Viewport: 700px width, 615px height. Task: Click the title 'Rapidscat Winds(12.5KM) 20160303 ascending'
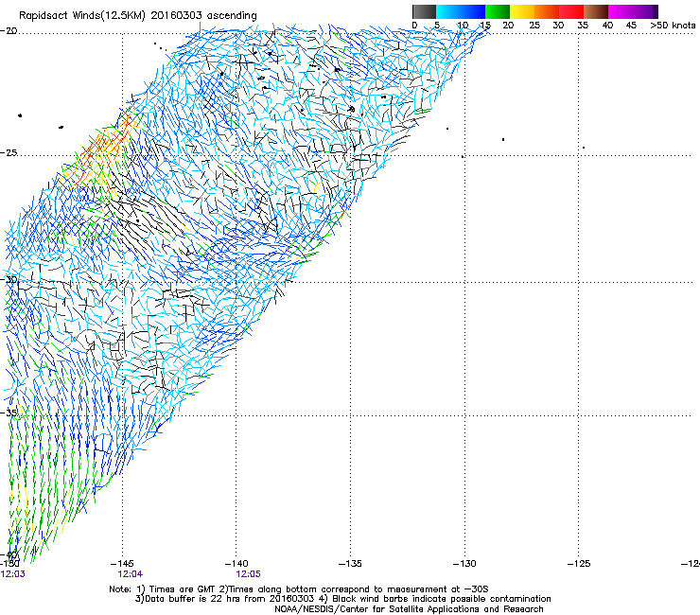138,16
